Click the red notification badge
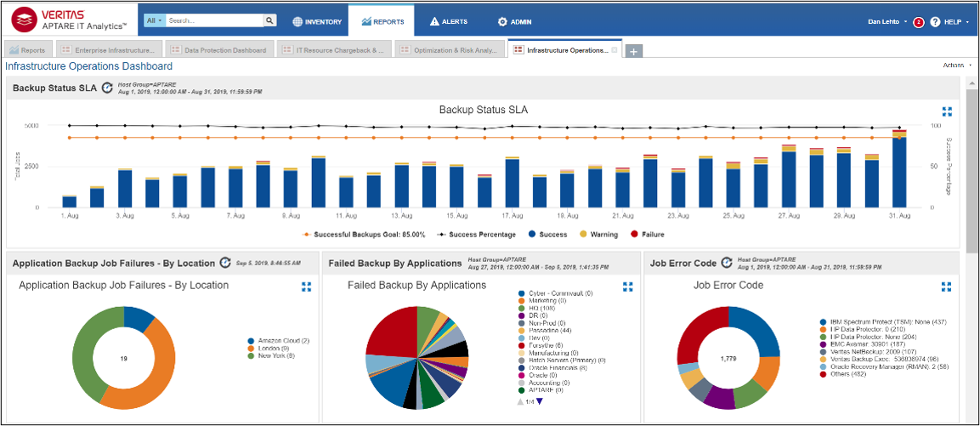This screenshot has height=426, width=980. tap(919, 22)
